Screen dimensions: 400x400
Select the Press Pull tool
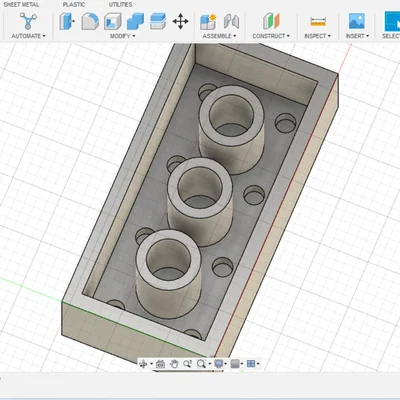(x=67, y=21)
